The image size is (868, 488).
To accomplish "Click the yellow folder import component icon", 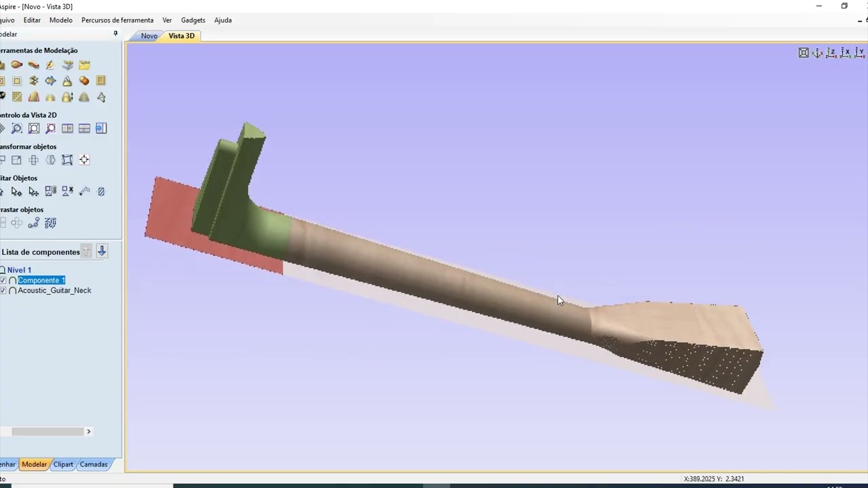I will tap(84, 65).
